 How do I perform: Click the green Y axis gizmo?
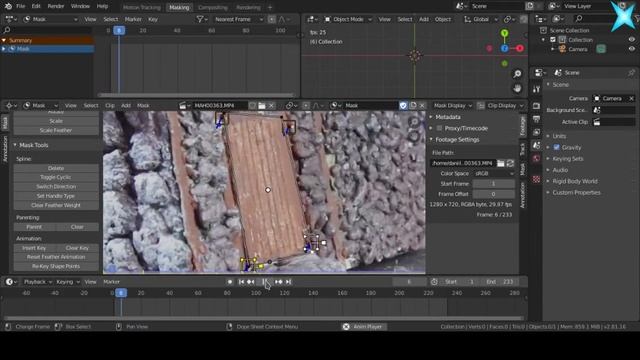pyautogui.click(x=504, y=33)
